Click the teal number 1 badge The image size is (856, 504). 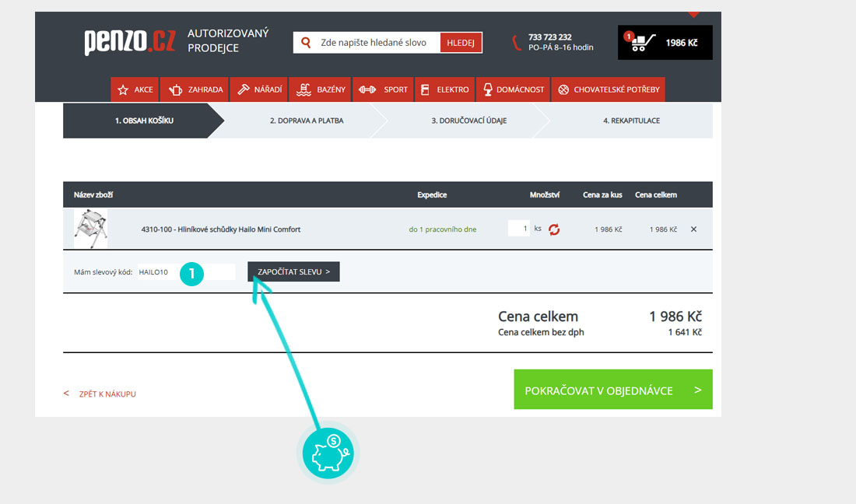pyautogui.click(x=191, y=273)
